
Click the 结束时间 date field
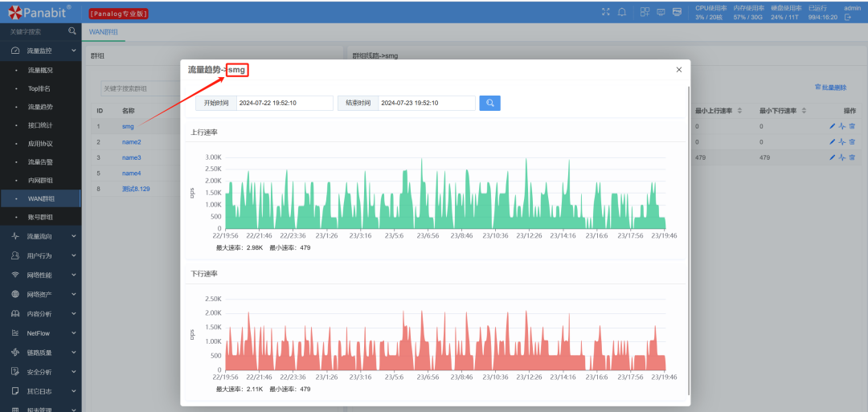(x=427, y=103)
